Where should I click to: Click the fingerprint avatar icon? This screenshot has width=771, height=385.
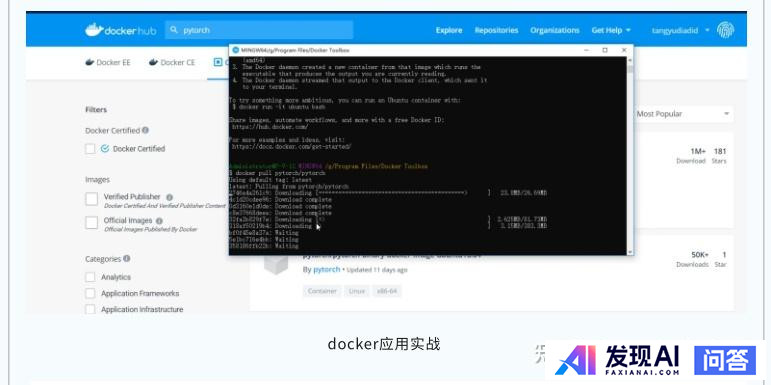click(x=726, y=30)
